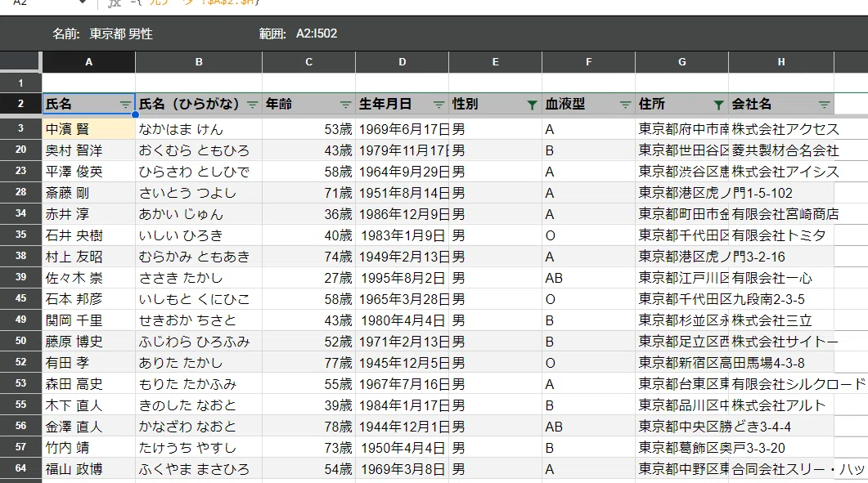This screenshot has width=868, height=483.
Task: Open active filter on 住所 column
Action: pyautogui.click(x=718, y=104)
